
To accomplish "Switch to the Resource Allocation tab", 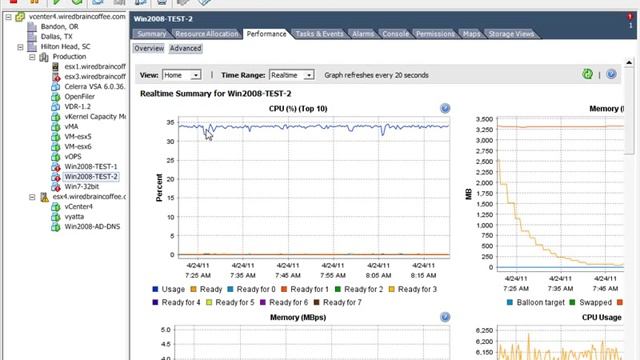I will click(x=207, y=34).
